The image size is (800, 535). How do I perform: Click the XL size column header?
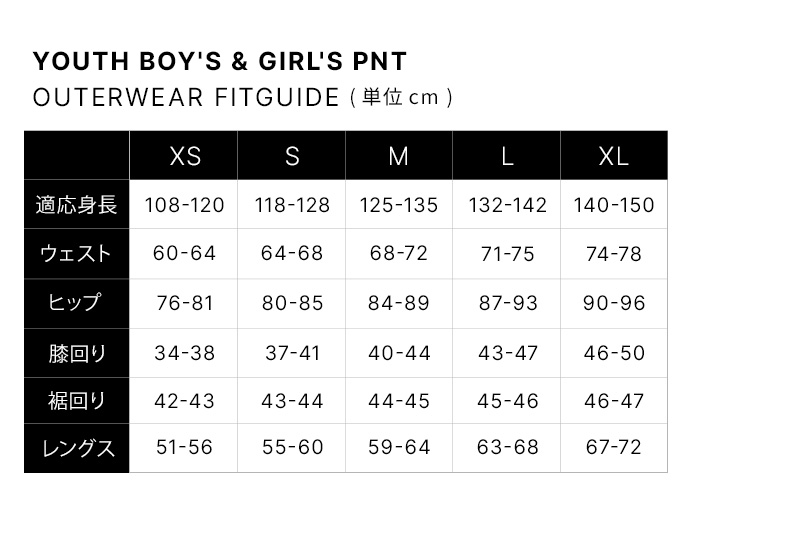614,156
